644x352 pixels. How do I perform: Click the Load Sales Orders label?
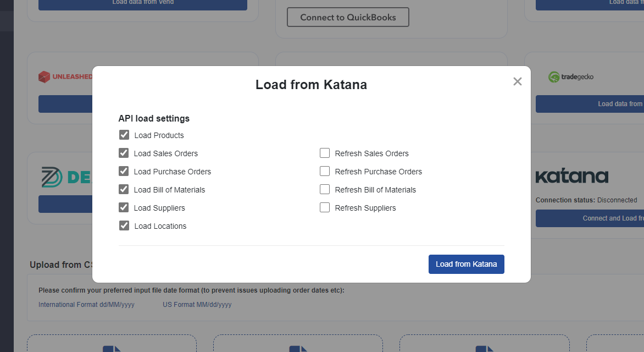pyautogui.click(x=165, y=153)
